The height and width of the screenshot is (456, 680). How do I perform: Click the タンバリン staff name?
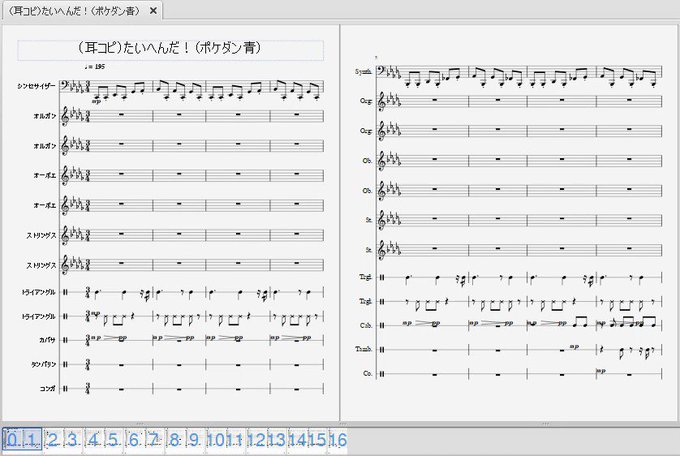[x=43, y=364]
